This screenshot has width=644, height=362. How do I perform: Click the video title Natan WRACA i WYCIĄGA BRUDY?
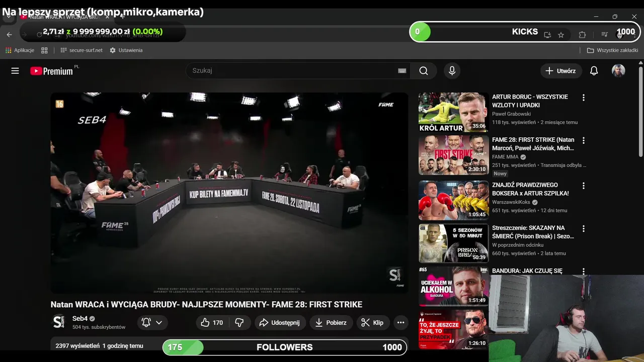[206, 305]
